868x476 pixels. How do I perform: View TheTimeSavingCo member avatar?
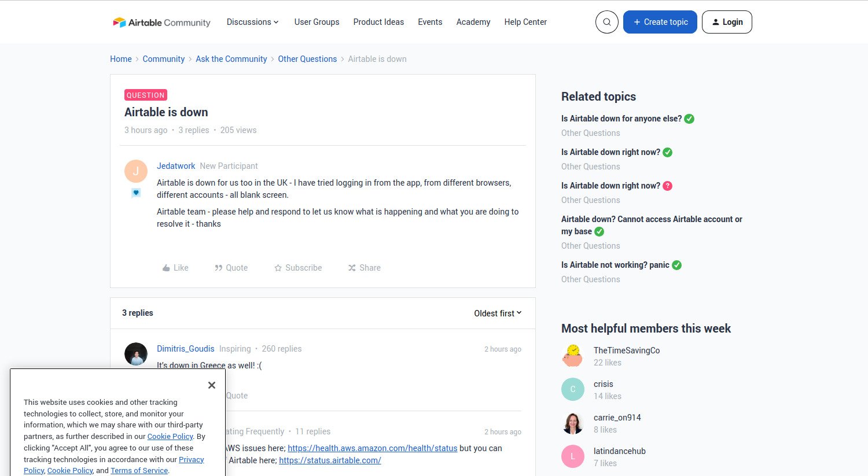[x=573, y=356]
